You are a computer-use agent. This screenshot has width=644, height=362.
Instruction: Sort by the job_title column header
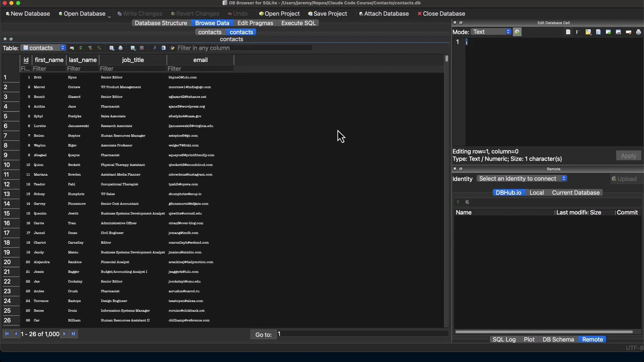pyautogui.click(x=133, y=60)
